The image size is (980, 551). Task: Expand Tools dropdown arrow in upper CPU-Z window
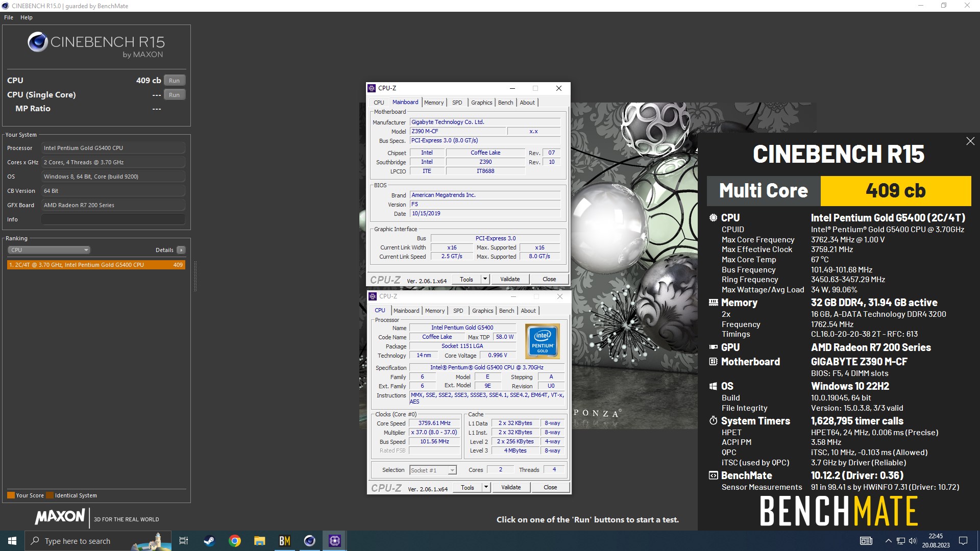[x=485, y=280]
